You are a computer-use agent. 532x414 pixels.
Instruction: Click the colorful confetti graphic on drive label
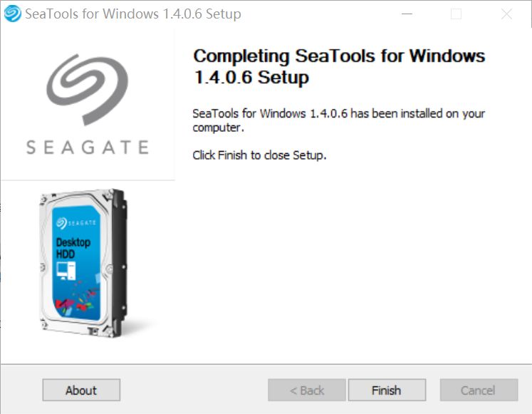point(77,299)
